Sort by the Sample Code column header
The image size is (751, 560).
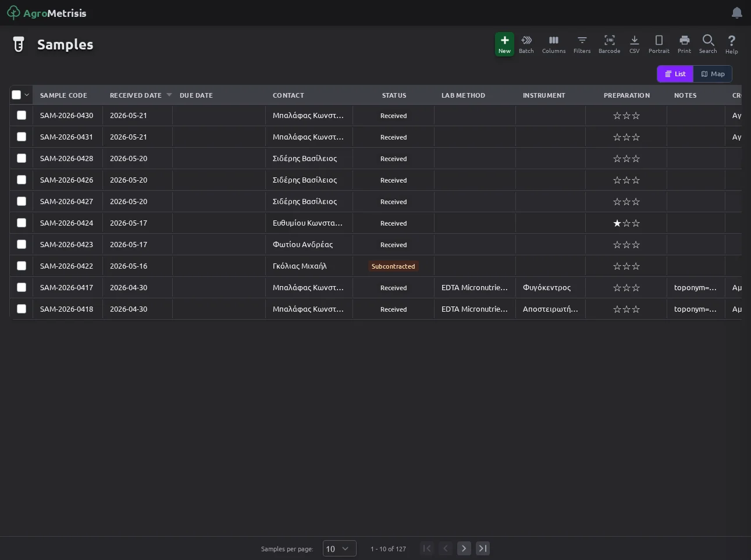click(63, 95)
